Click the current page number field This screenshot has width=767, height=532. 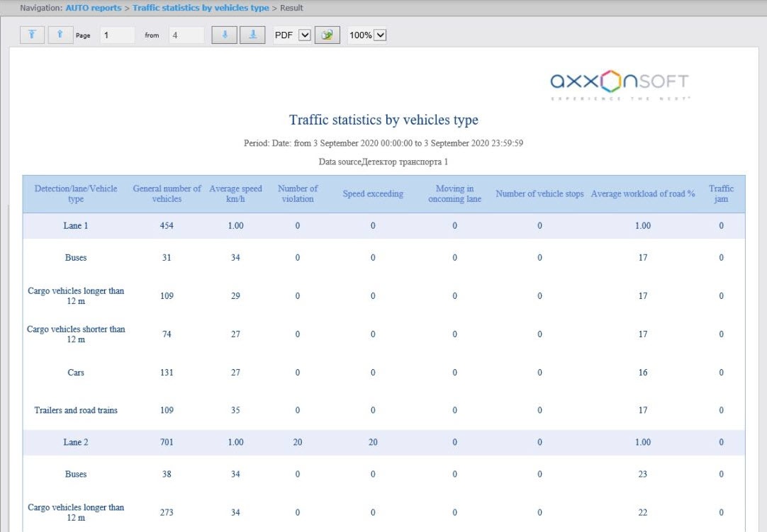pos(117,35)
